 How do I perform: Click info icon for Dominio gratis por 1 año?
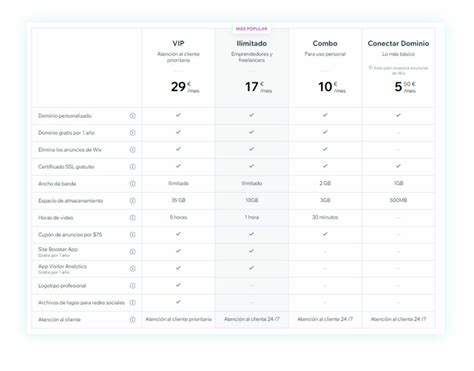coord(132,133)
